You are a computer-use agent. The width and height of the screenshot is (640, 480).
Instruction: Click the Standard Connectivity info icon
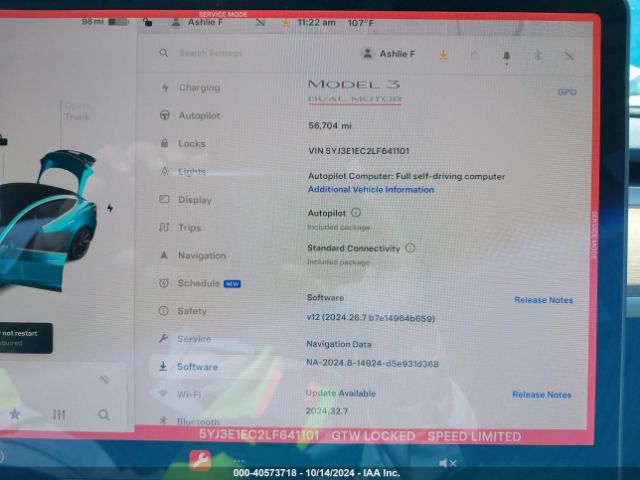[x=410, y=248]
